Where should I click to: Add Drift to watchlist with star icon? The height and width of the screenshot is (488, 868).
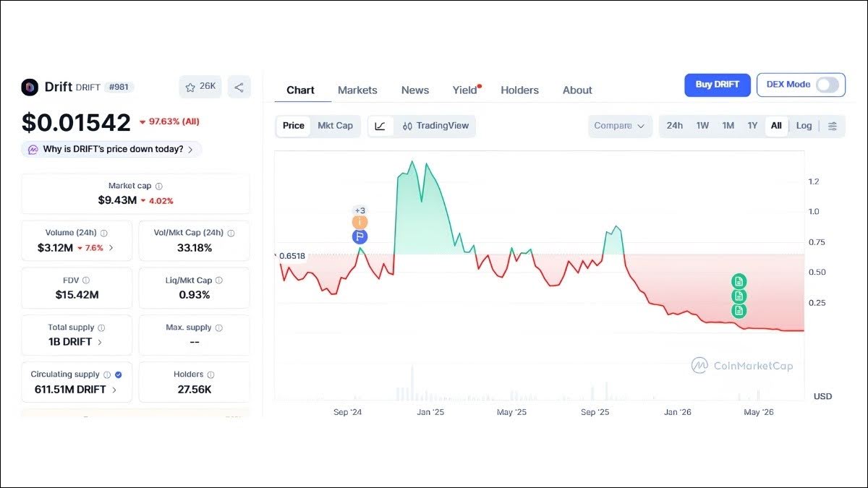click(190, 87)
